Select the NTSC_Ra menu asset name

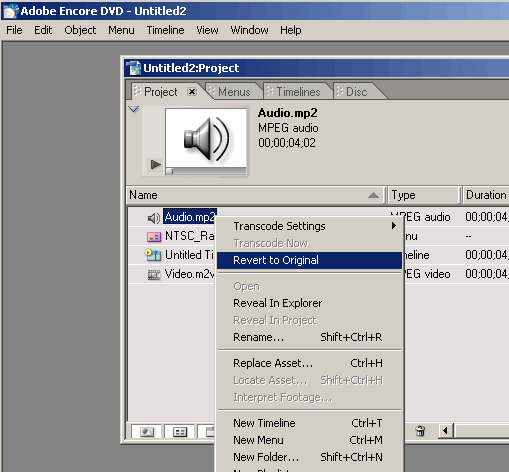pos(189,236)
